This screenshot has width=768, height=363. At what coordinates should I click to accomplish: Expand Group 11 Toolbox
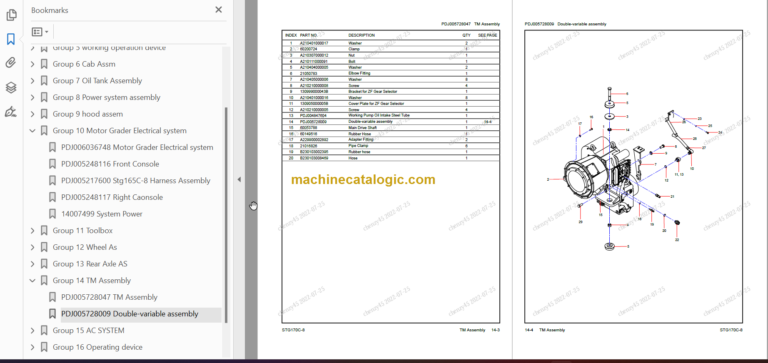pyautogui.click(x=33, y=230)
